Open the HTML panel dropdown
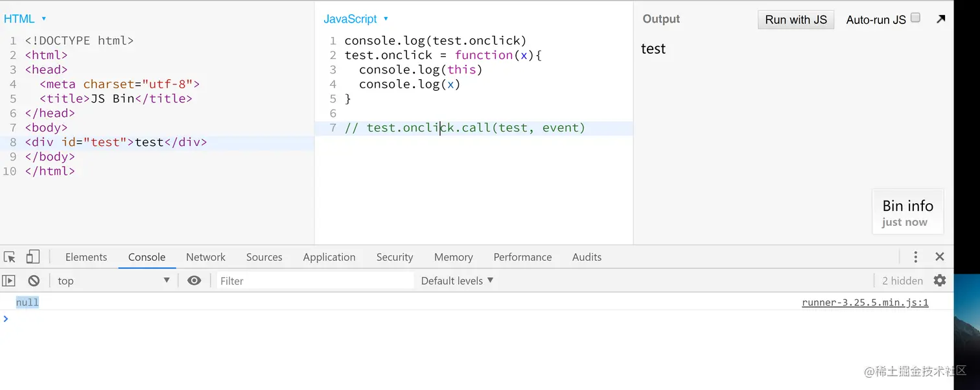Viewport: 980px width, 390px height. click(25, 19)
